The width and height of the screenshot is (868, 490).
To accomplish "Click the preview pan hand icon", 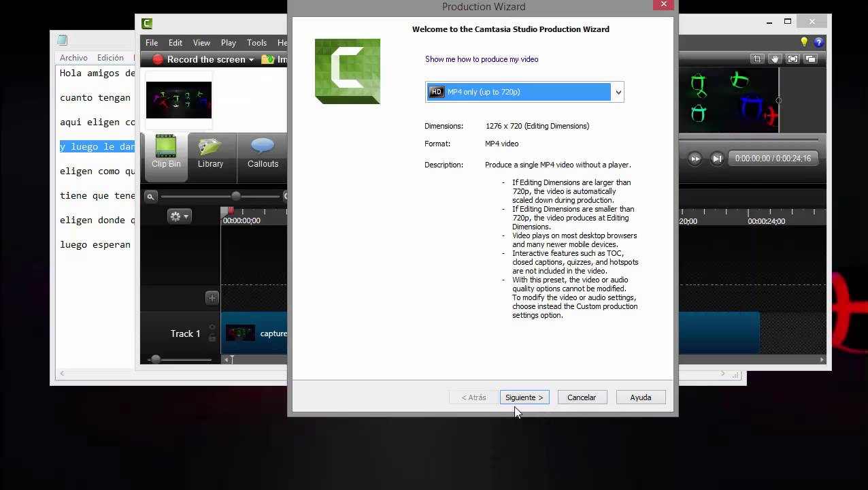I will tap(775, 59).
